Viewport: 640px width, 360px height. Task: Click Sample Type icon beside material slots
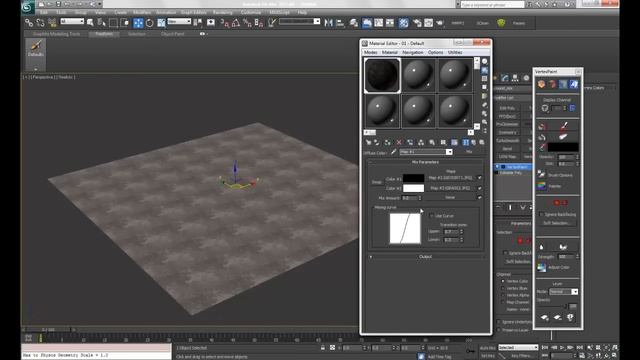pos(484,61)
